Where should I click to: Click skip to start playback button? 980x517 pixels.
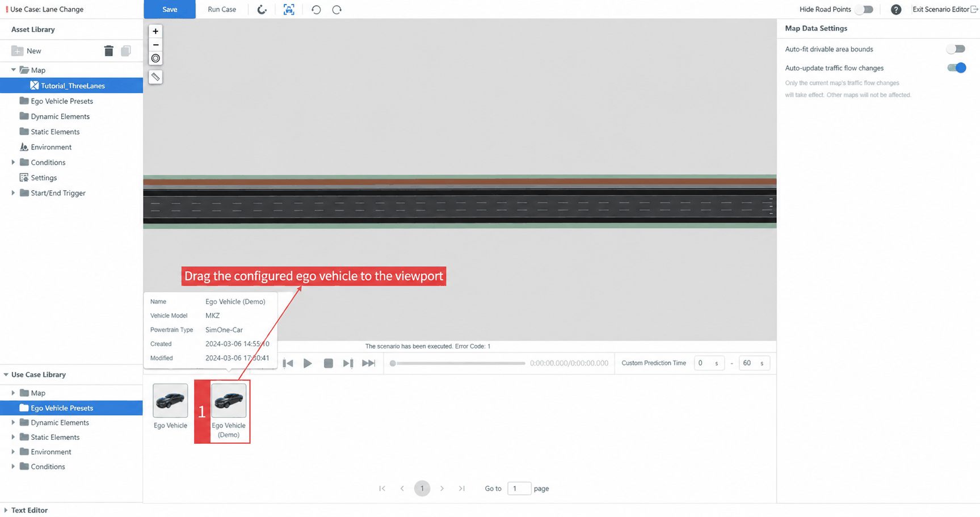(x=288, y=363)
